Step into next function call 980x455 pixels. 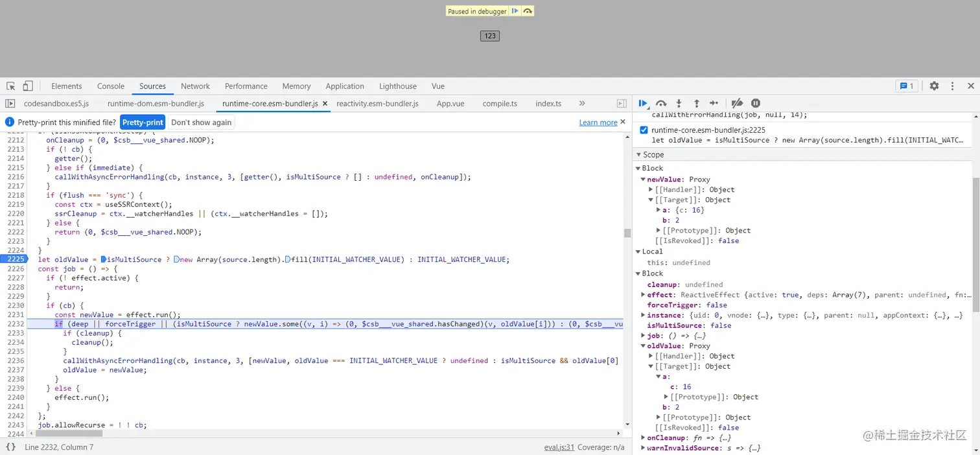[679, 103]
